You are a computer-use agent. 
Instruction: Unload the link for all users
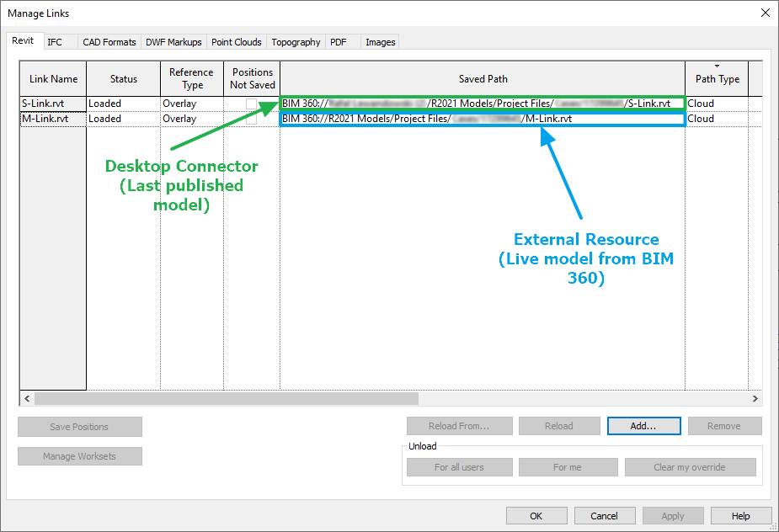(x=459, y=466)
